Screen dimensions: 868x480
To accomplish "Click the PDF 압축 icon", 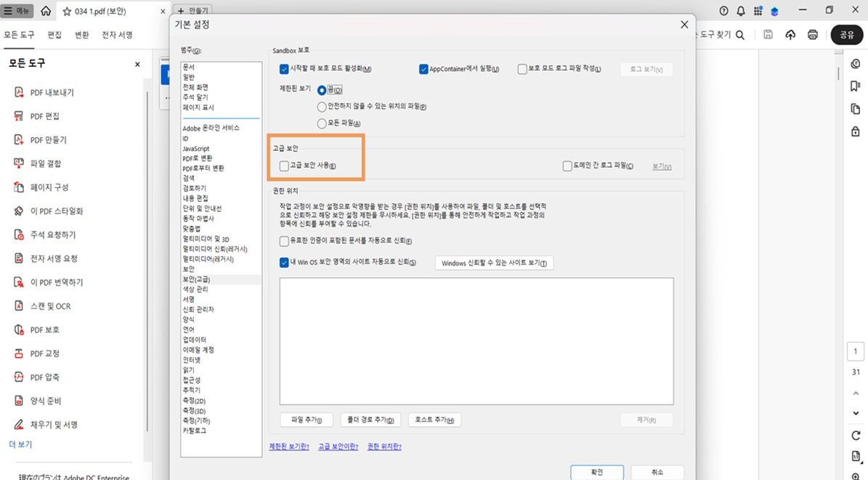I will tap(19, 377).
